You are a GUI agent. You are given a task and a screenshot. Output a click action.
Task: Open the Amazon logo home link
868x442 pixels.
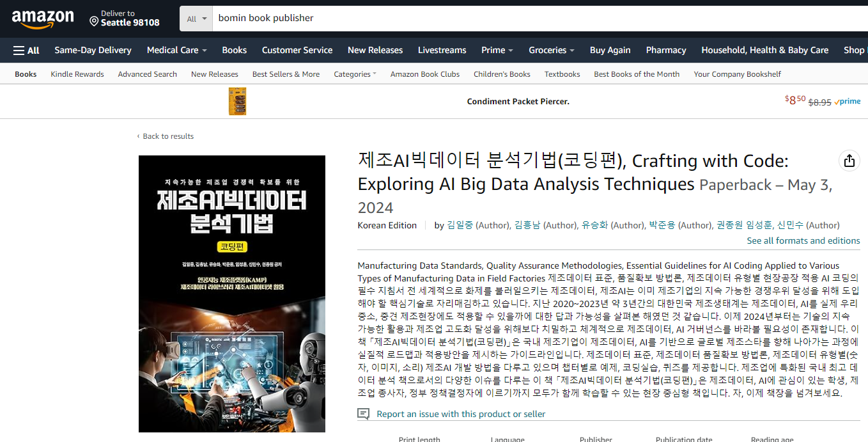pos(43,19)
